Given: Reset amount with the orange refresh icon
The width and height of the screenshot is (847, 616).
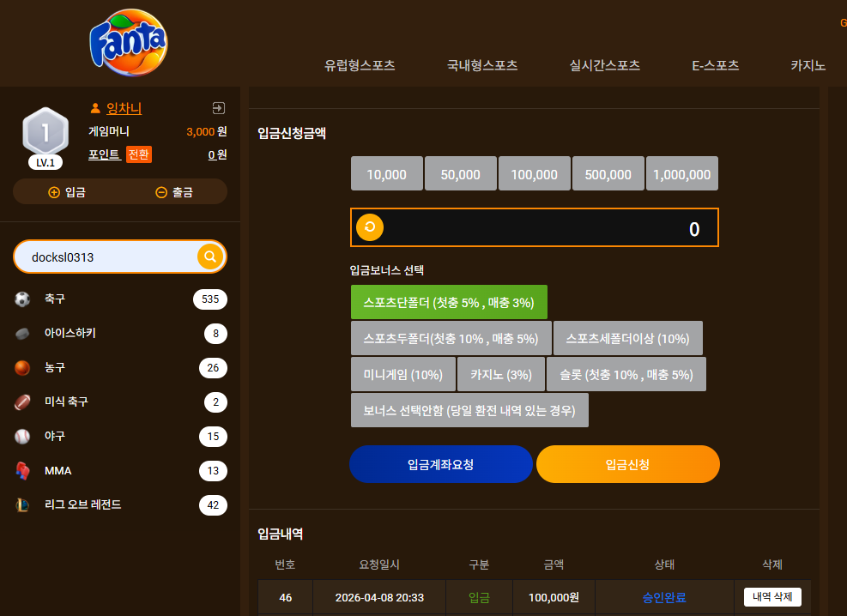Looking at the screenshot, I should click(370, 227).
